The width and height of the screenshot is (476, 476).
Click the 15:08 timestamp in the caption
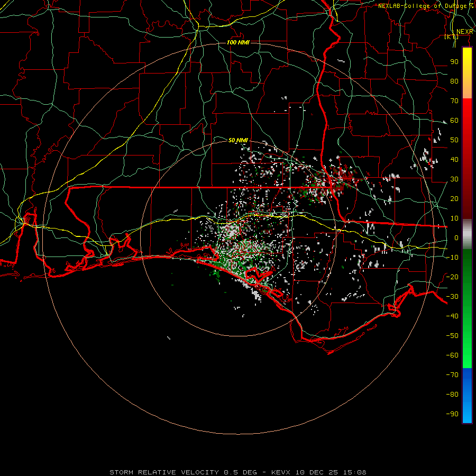click(x=355, y=472)
